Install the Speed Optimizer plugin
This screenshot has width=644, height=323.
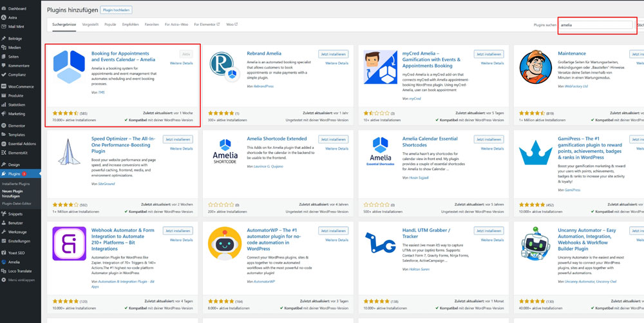tap(178, 139)
